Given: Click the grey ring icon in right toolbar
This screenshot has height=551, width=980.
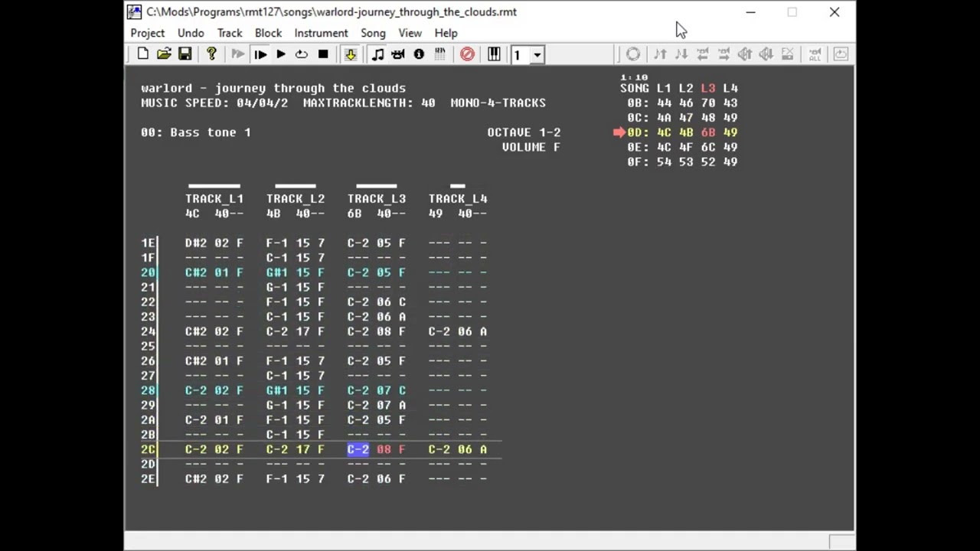Looking at the screenshot, I should click(x=633, y=54).
